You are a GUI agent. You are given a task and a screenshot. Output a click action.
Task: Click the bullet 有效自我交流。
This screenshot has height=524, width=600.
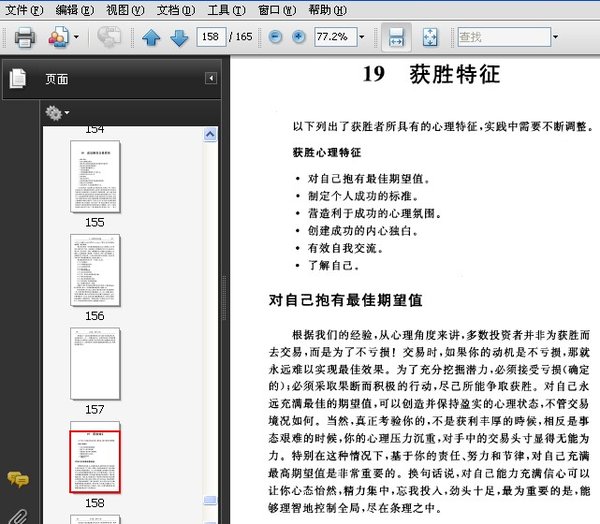pyautogui.click(x=346, y=248)
